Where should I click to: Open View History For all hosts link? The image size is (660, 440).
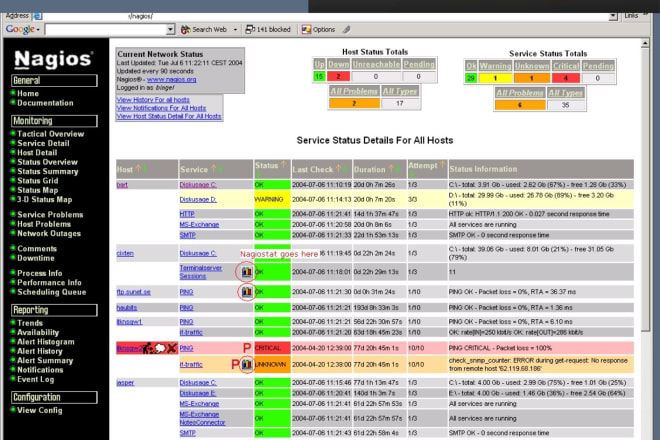click(153, 100)
